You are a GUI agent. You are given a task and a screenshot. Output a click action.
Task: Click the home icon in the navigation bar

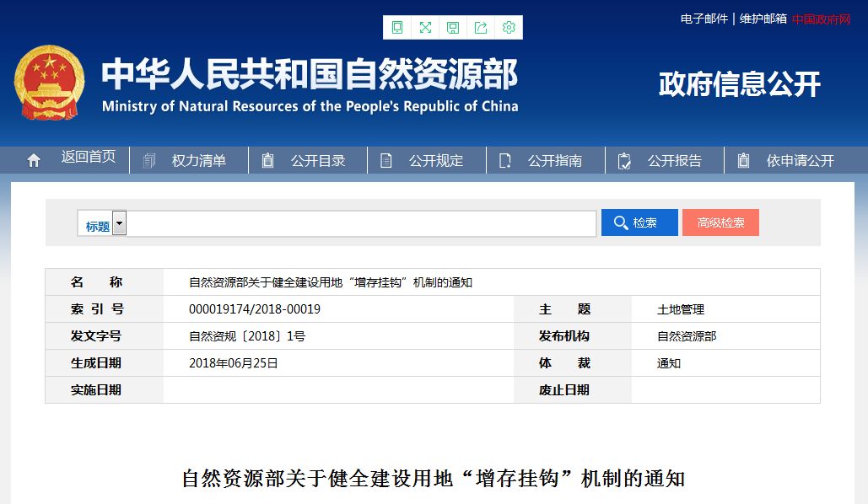(x=33, y=159)
